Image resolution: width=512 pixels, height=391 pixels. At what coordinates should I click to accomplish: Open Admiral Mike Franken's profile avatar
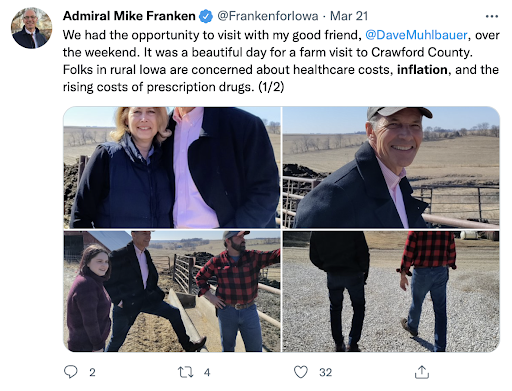(x=31, y=28)
